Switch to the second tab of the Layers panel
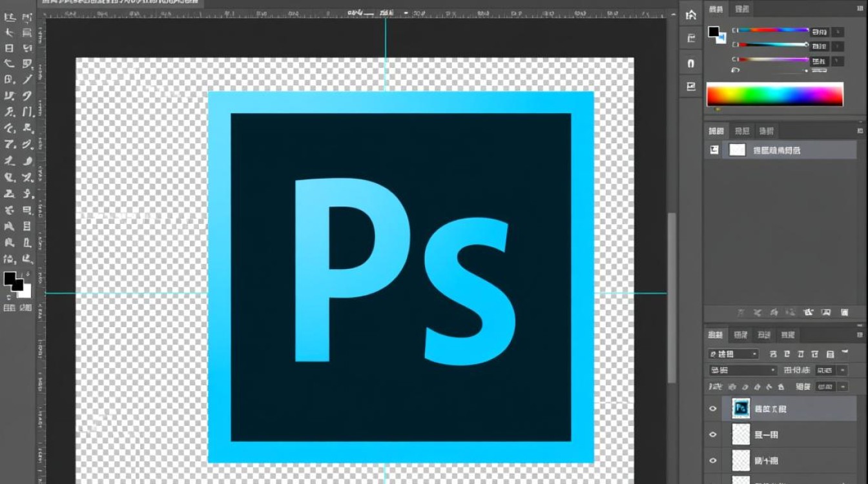Image resolution: width=868 pixels, height=484 pixels. tap(740, 335)
